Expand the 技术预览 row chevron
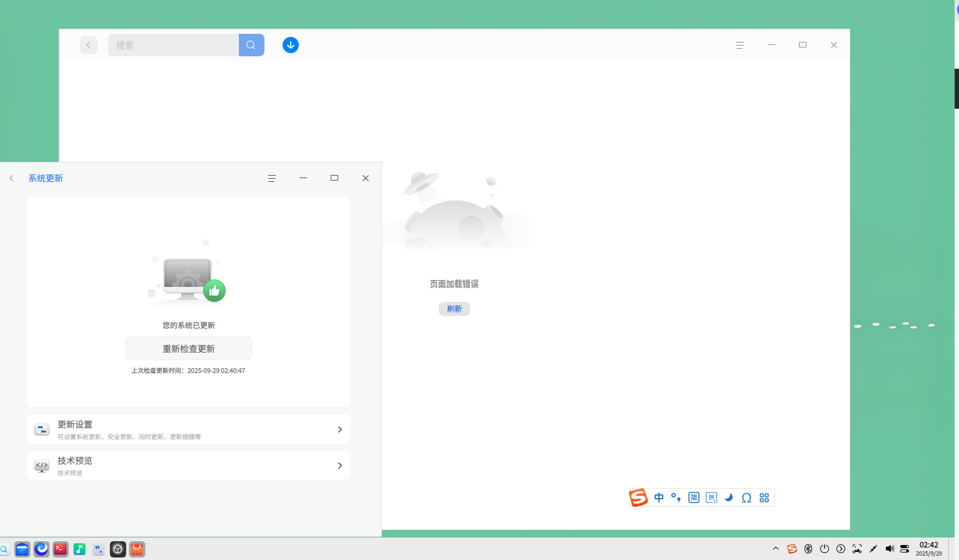959x560 pixels. 339,466
